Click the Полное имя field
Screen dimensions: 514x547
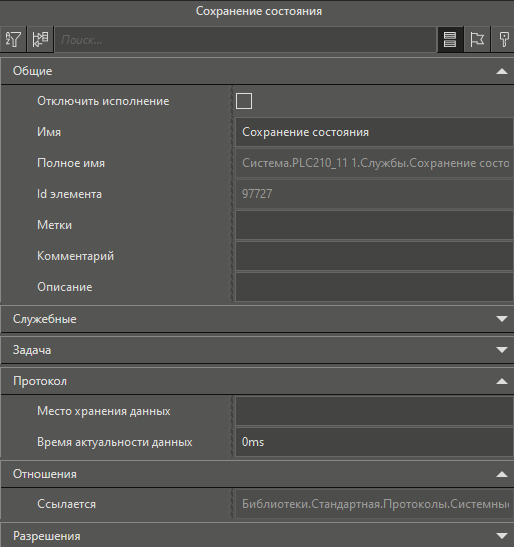374,163
